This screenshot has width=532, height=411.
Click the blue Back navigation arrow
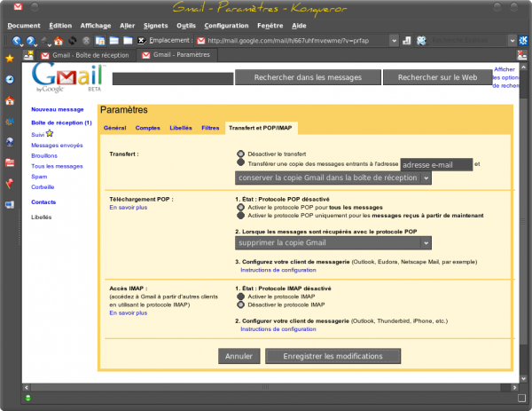click(x=16, y=41)
